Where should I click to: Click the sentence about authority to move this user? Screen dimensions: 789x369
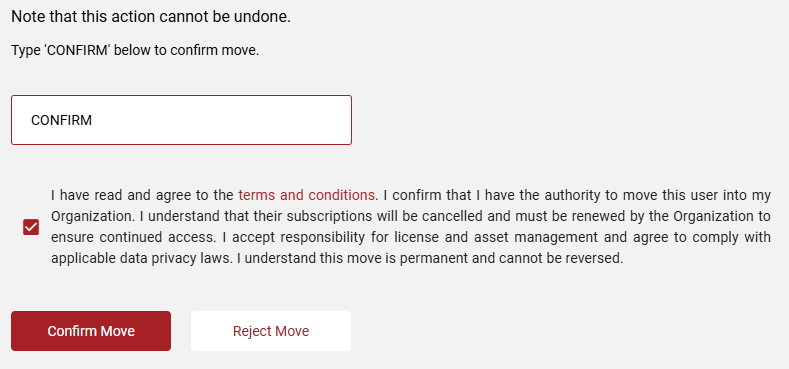click(411, 205)
